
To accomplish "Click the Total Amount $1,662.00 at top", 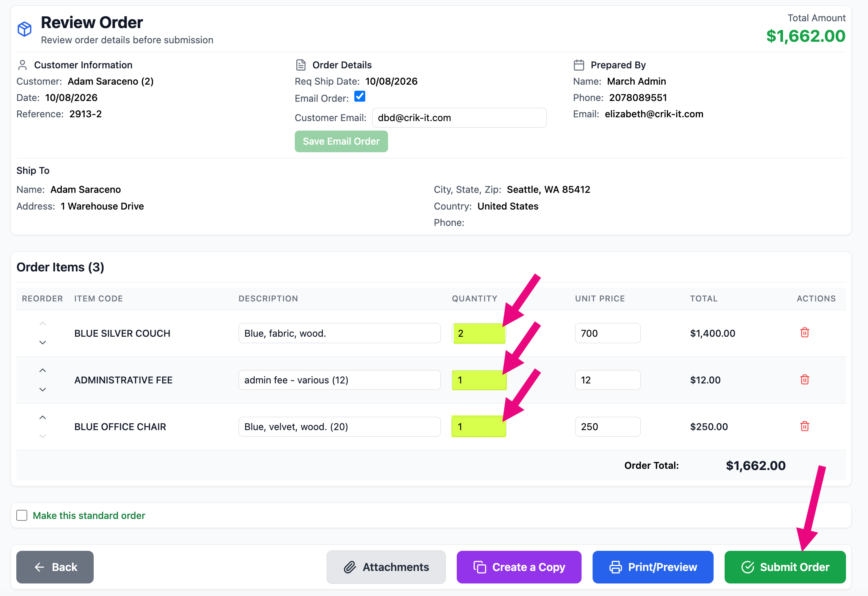I will pos(805,36).
